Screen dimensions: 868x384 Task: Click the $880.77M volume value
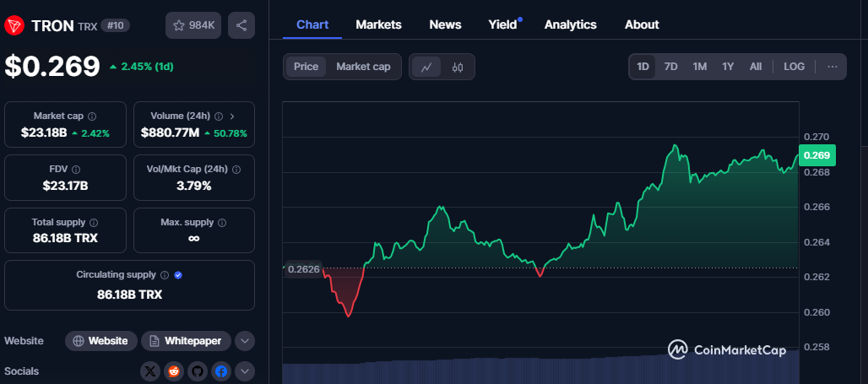tap(170, 133)
